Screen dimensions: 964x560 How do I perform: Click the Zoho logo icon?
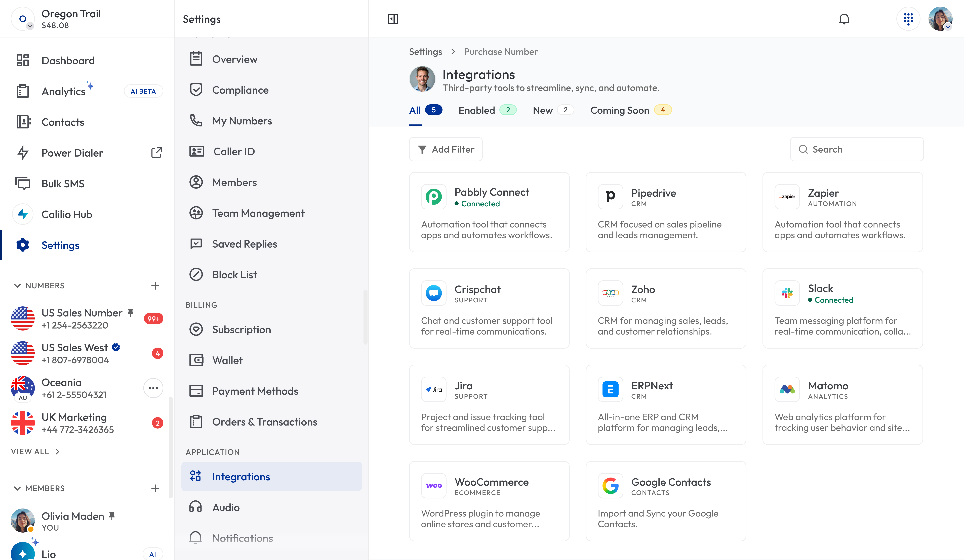coord(610,293)
